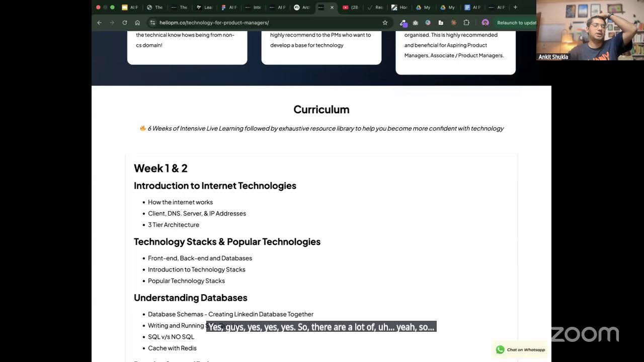Go back to the previous page

(x=99, y=23)
